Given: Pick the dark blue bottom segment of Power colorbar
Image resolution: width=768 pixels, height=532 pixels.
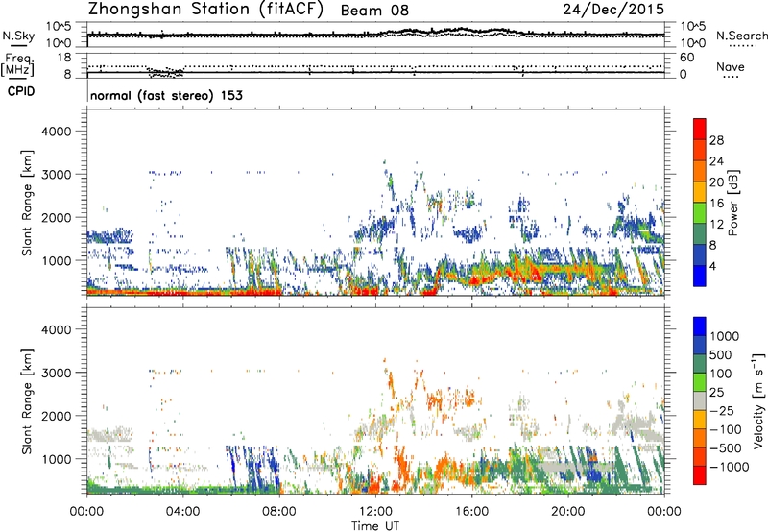Looking at the screenshot, I should (700, 276).
